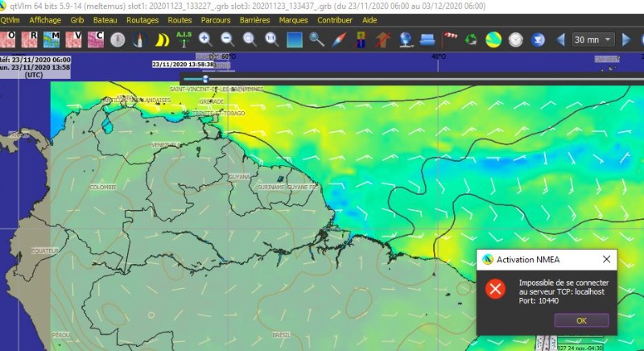Open the Aide menu
This screenshot has width=644, height=351.
369,19
